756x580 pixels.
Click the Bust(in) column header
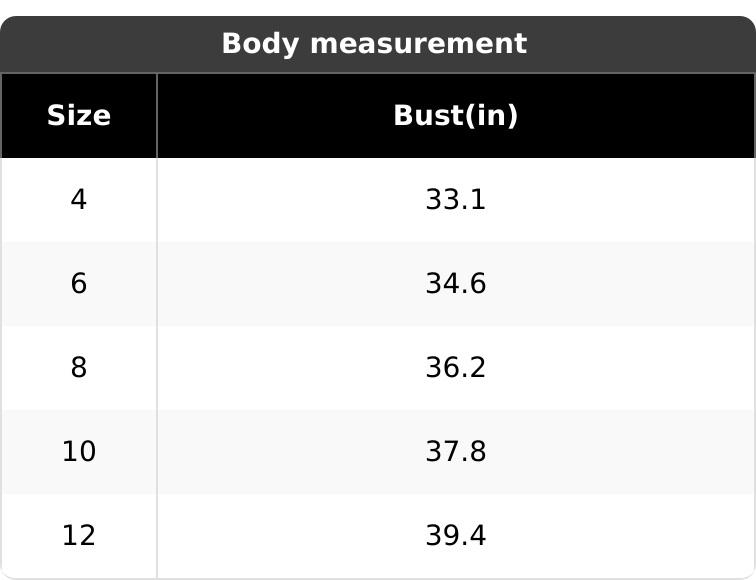coord(456,116)
